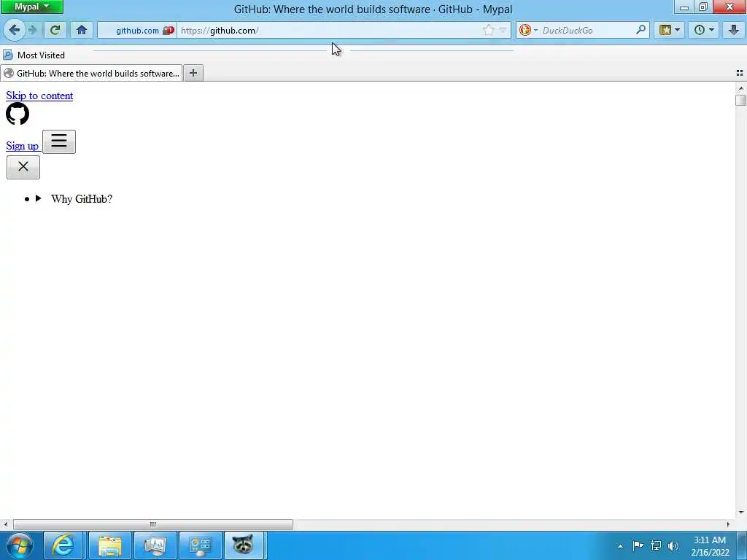Open the resource monitor taskbar icon
The image size is (747, 560).
[x=155, y=545]
